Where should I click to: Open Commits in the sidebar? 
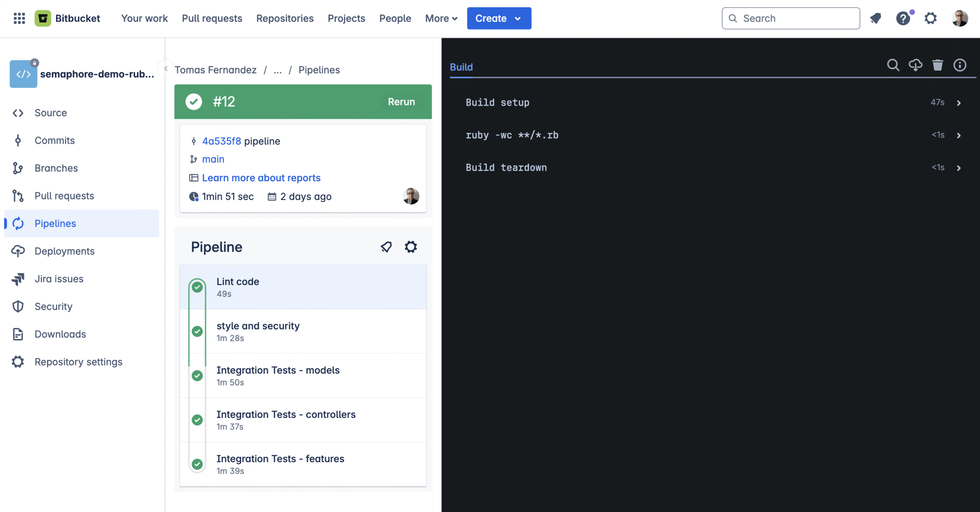82,140
